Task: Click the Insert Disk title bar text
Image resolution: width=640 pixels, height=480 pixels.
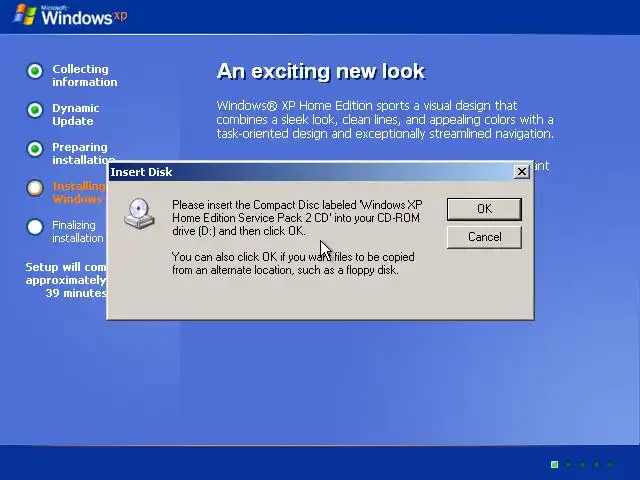Action: [141, 172]
